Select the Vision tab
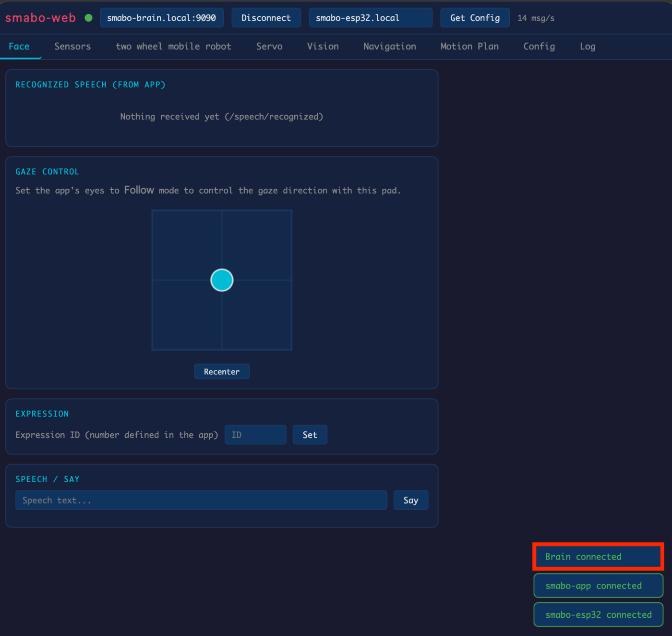Screen dimensions: 672x636 pyautogui.click(x=323, y=47)
